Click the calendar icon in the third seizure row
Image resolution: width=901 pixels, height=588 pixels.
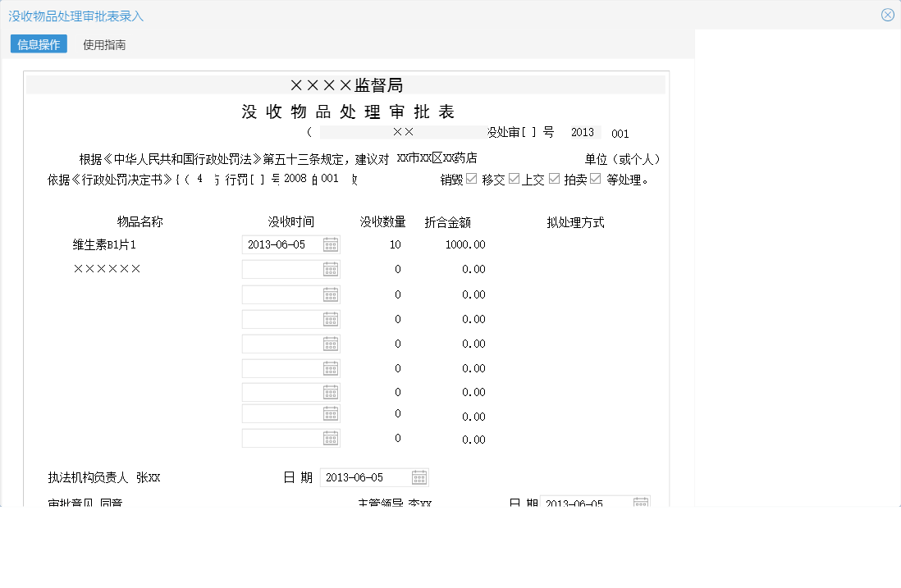331,294
